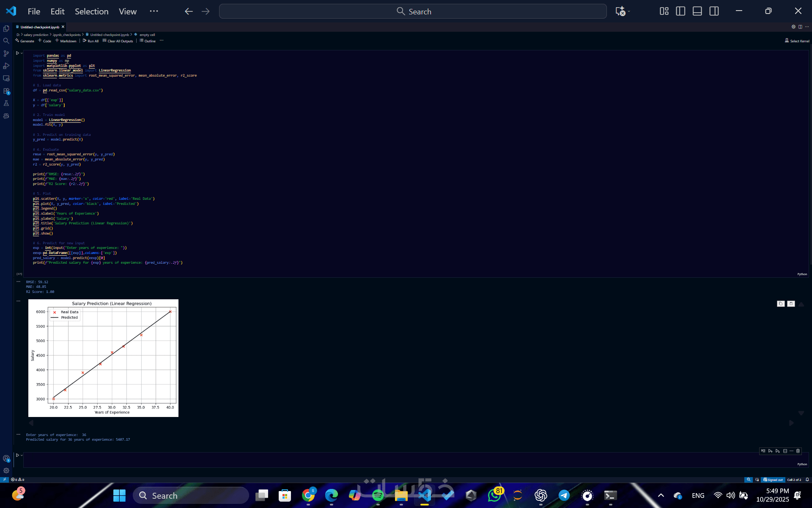Click 'salary prediction' breadcrumb folder

(x=36, y=35)
